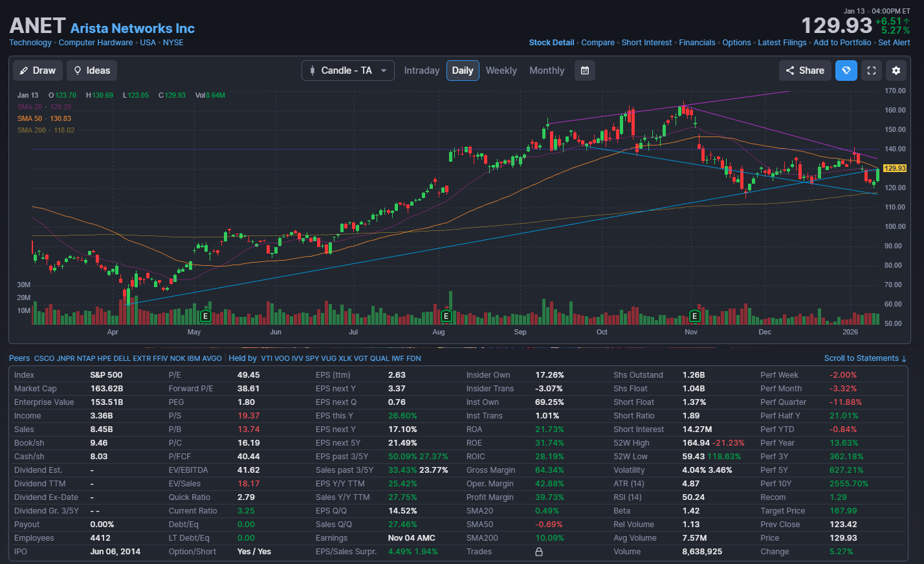Open peer ticker CSCO

[x=44, y=358]
